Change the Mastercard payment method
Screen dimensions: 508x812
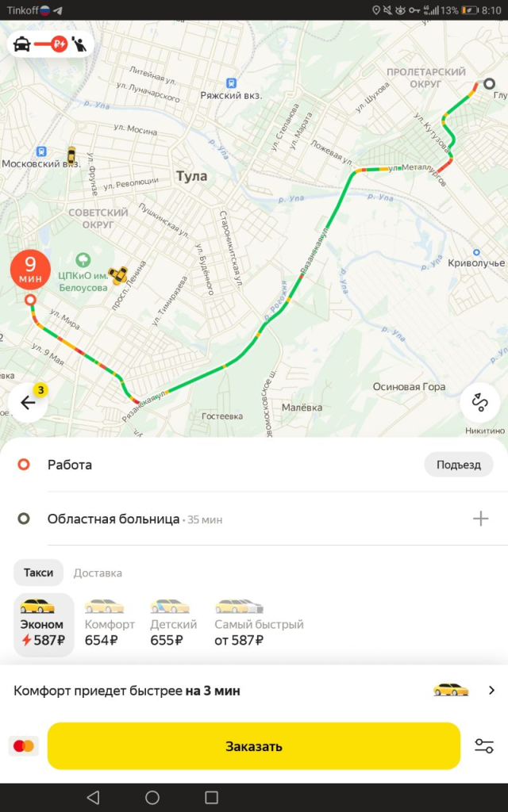tap(24, 746)
